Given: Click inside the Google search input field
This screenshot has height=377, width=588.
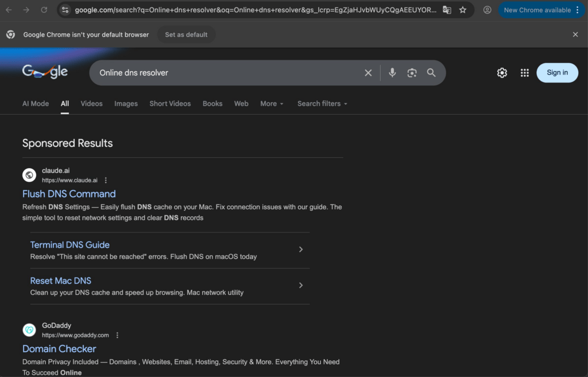Looking at the screenshot, I should tap(230, 73).
